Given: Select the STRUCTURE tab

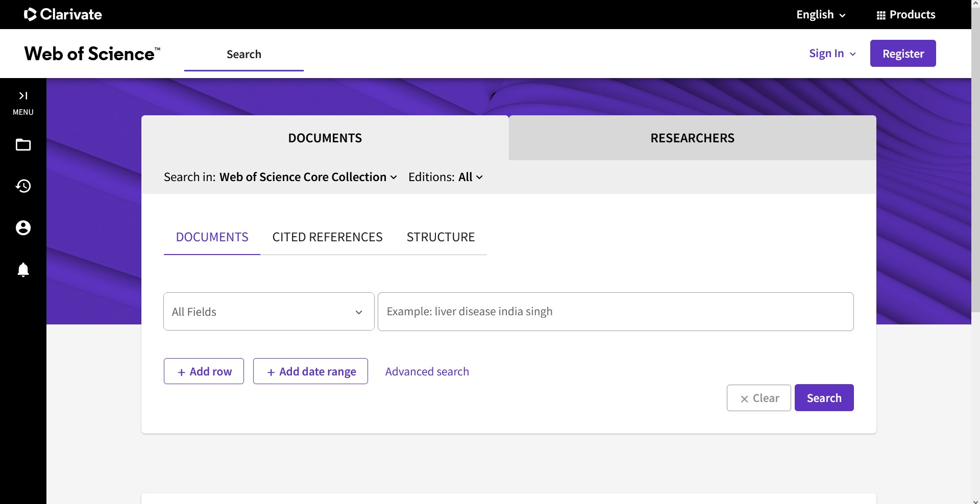Looking at the screenshot, I should point(441,237).
